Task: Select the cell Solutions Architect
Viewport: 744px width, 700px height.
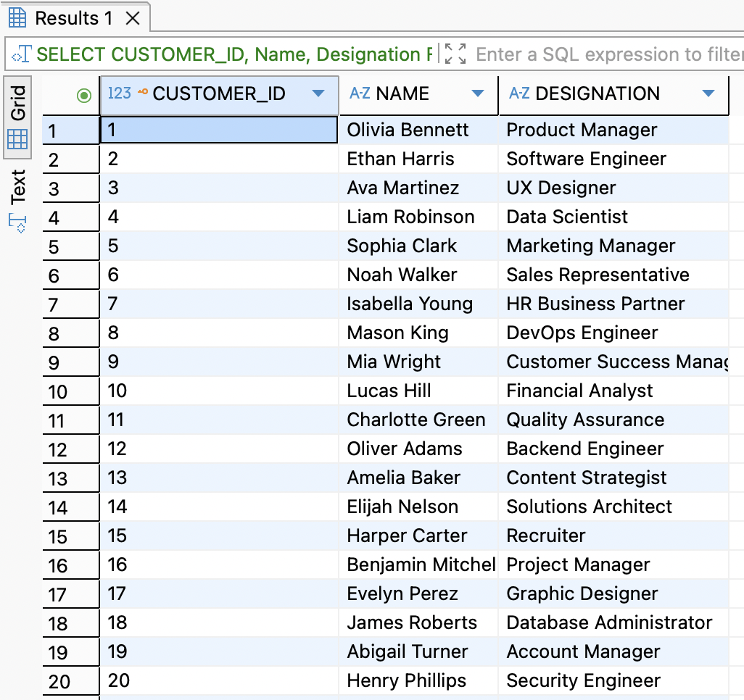Action: point(613,507)
